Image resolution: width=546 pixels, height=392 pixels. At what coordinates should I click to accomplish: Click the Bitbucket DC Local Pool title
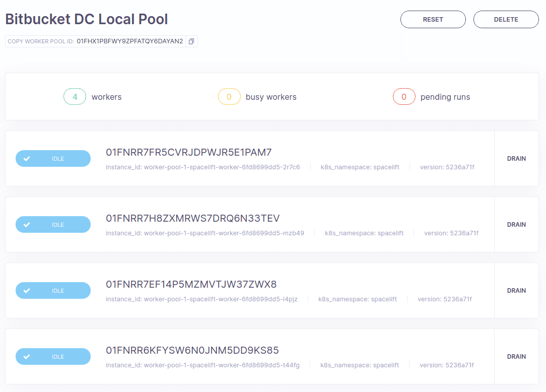click(87, 19)
